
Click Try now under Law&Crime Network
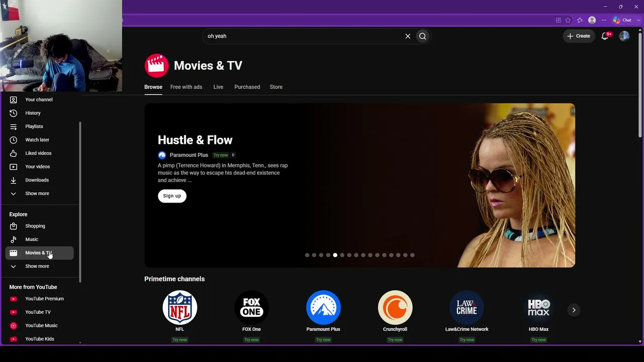coord(467,340)
